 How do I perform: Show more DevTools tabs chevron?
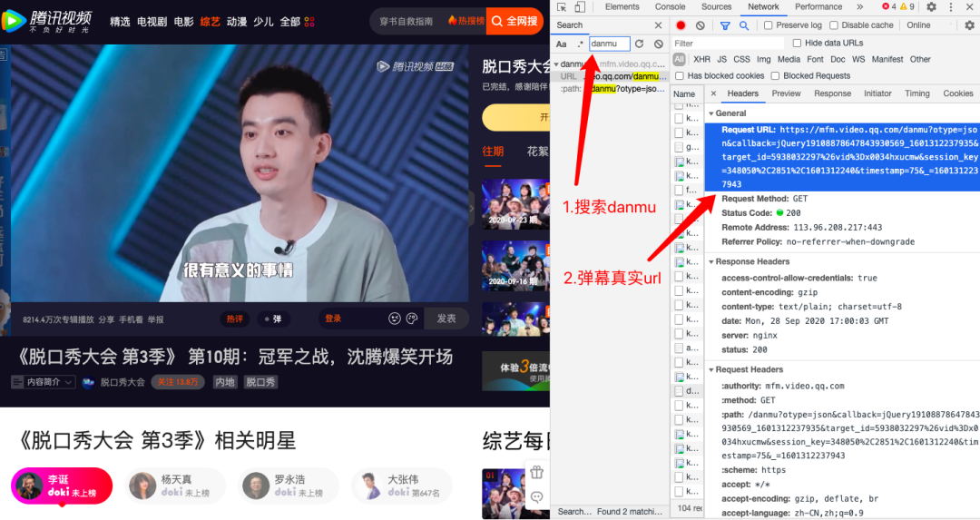pos(859,7)
